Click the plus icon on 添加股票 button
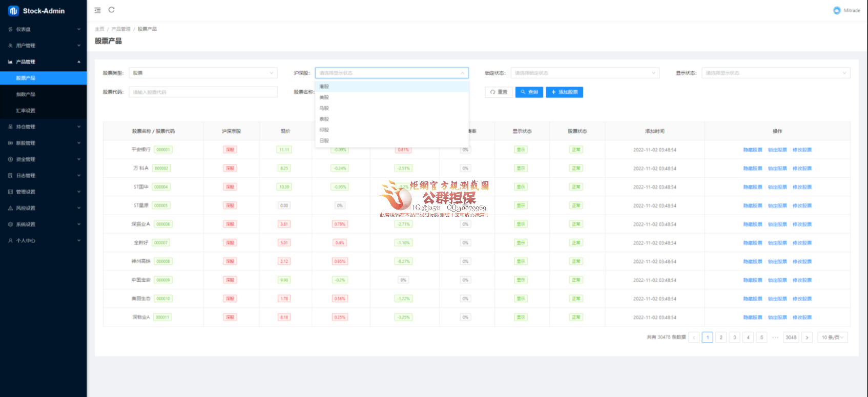 pos(553,92)
